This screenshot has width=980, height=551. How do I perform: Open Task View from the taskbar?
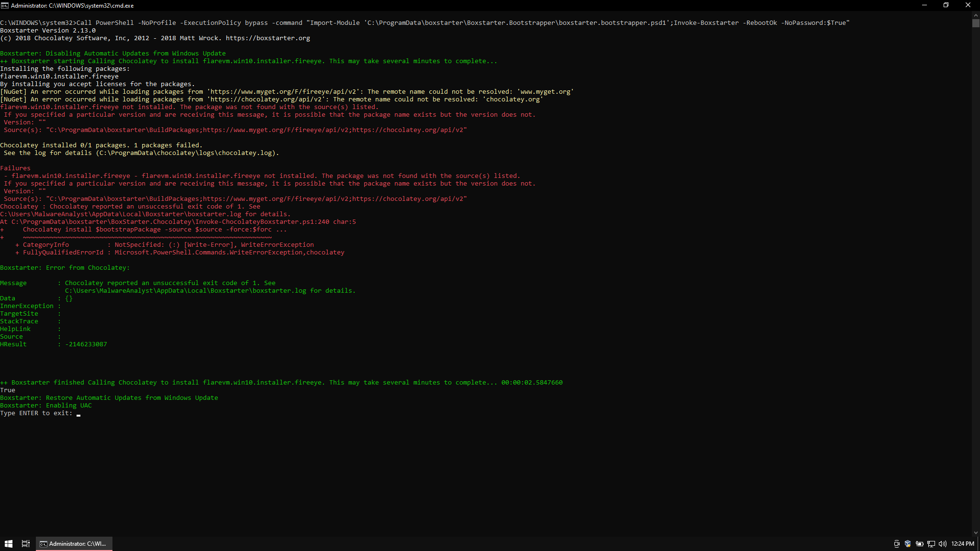(x=25, y=544)
